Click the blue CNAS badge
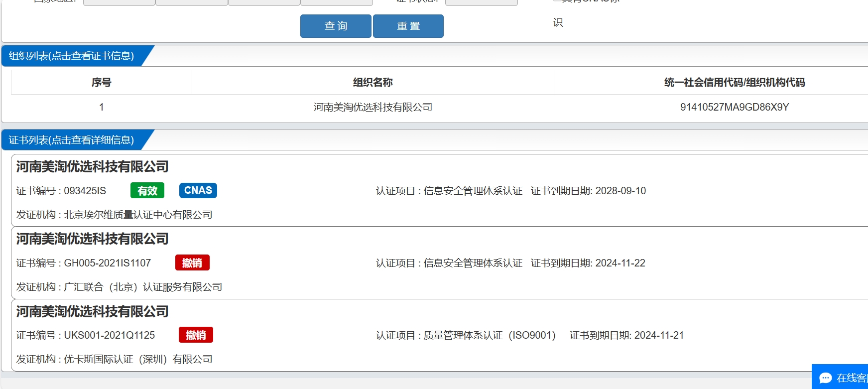Viewport: 868px width, 389px height. (x=198, y=190)
